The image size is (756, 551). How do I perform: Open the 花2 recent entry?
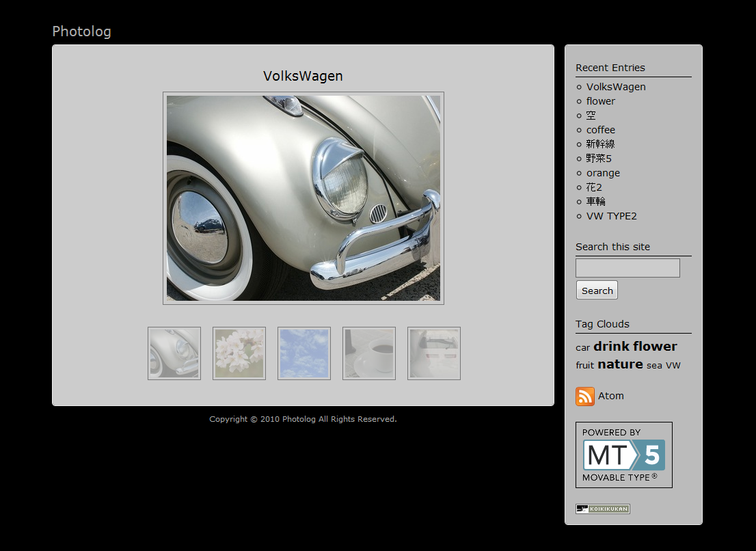click(x=594, y=187)
